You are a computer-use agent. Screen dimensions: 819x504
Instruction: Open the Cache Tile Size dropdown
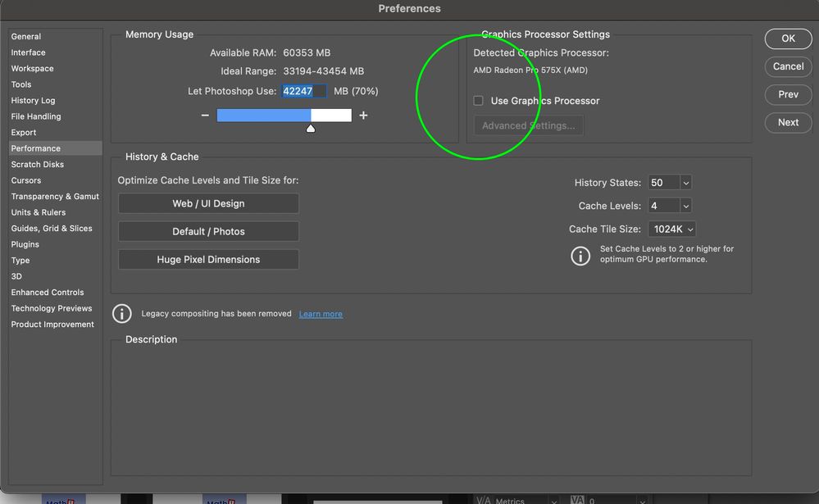(x=672, y=229)
